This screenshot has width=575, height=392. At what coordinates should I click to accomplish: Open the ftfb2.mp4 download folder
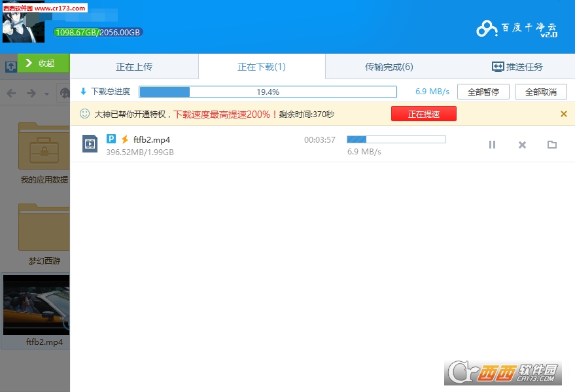click(552, 145)
